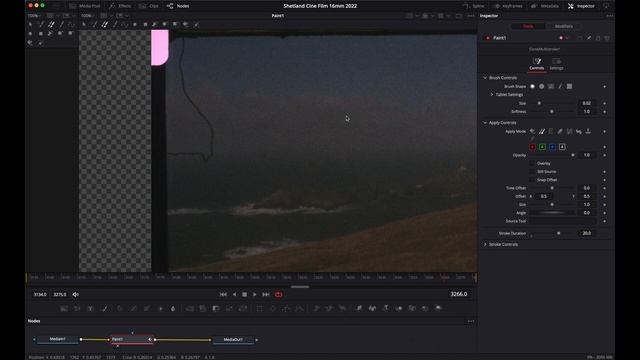Play the clip forward
640x360 pixels.
255,294
